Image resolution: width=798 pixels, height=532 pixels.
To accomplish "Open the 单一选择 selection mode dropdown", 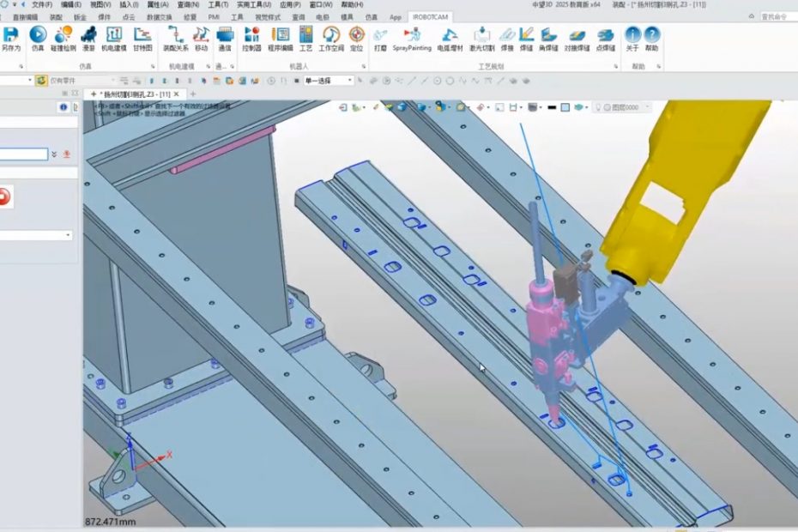I will tap(328, 81).
